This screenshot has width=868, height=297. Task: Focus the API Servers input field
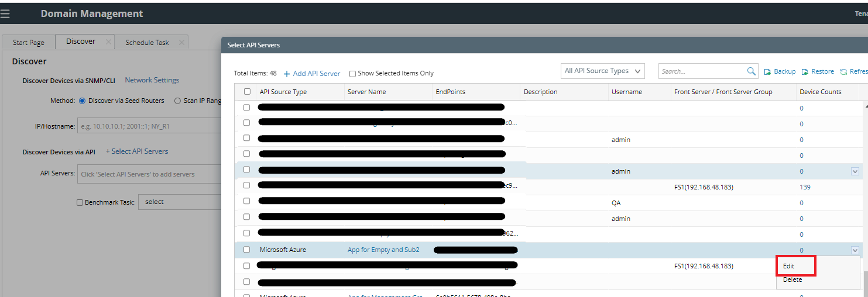click(x=149, y=174)
